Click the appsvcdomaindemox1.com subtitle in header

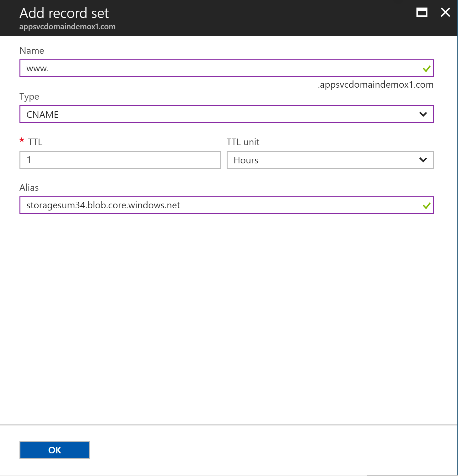[67, 27]
